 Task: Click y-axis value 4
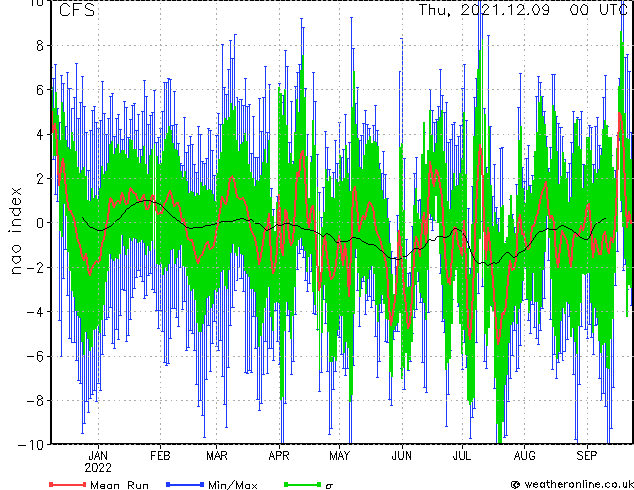pos(40,134)
